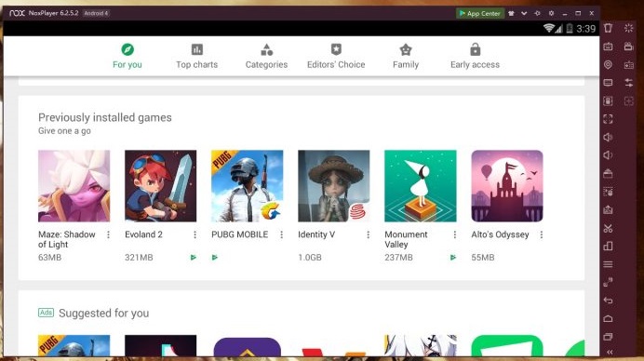Expand the title bar dropdown chevron

524,13
